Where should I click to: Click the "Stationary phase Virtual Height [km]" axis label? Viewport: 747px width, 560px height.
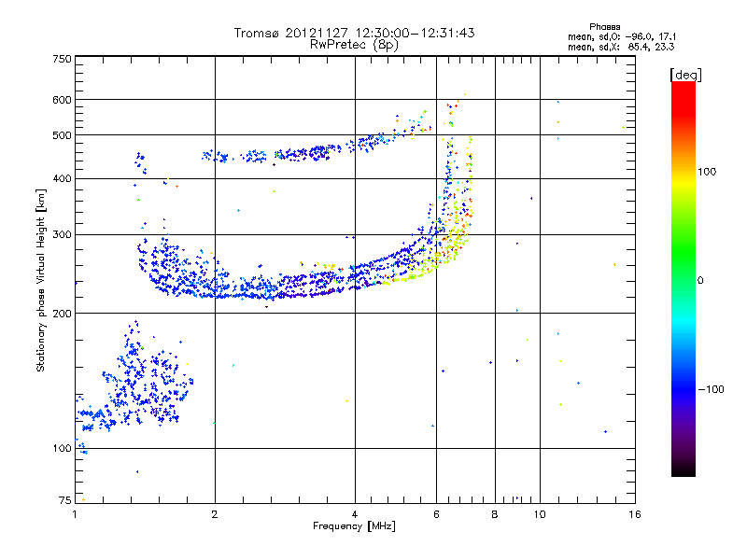click(x=41, y=280)
